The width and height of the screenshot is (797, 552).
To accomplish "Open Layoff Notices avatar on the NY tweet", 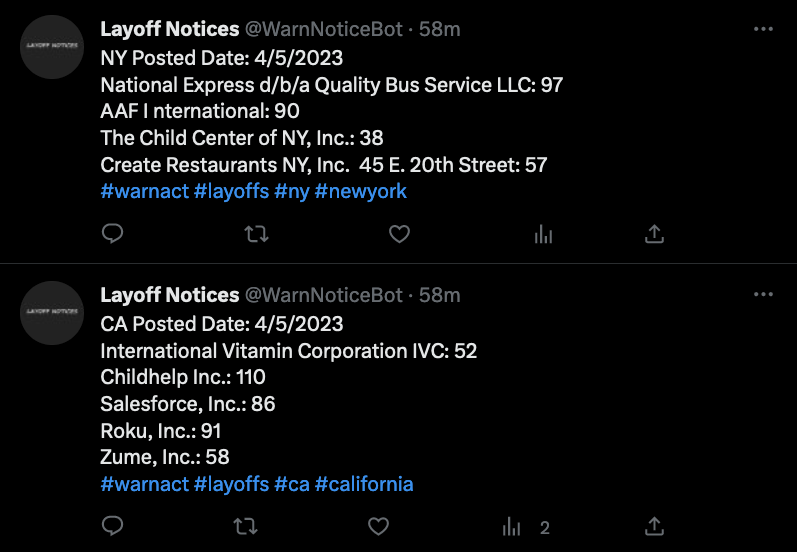I will 52,47.
